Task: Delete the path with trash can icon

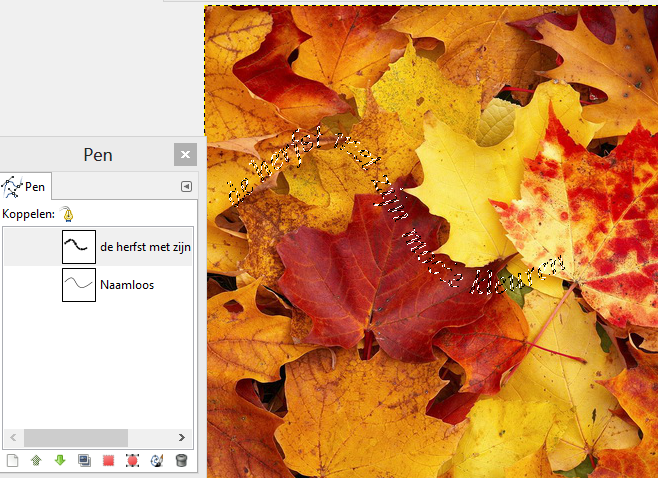Action: coord(181,461)
